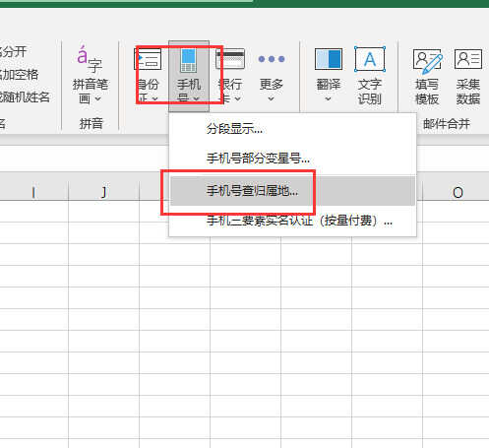Expand the 身份证 dropdown arrow
Viewport: 489px width, 448px height.
[x=155, y=98]
